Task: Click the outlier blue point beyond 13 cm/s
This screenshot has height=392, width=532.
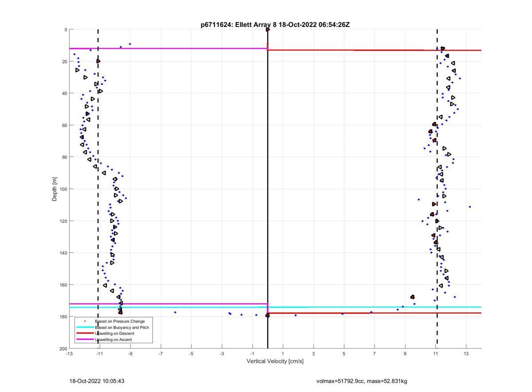Action: (470, 207)
